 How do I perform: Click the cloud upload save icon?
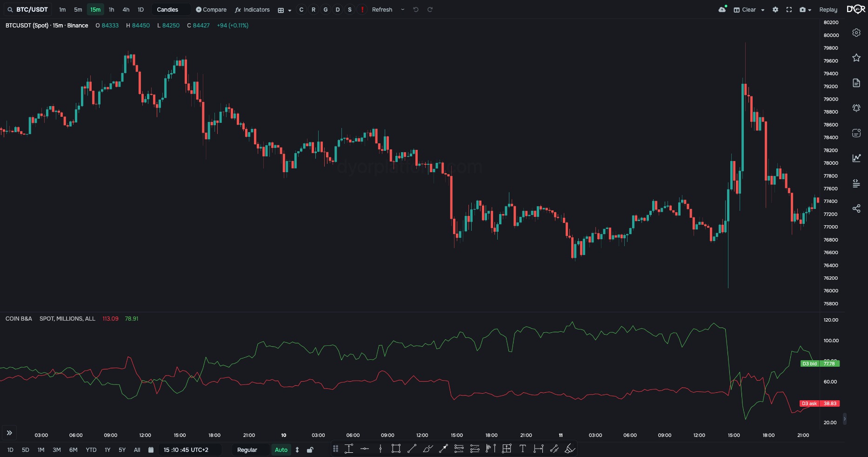(722, 9)
